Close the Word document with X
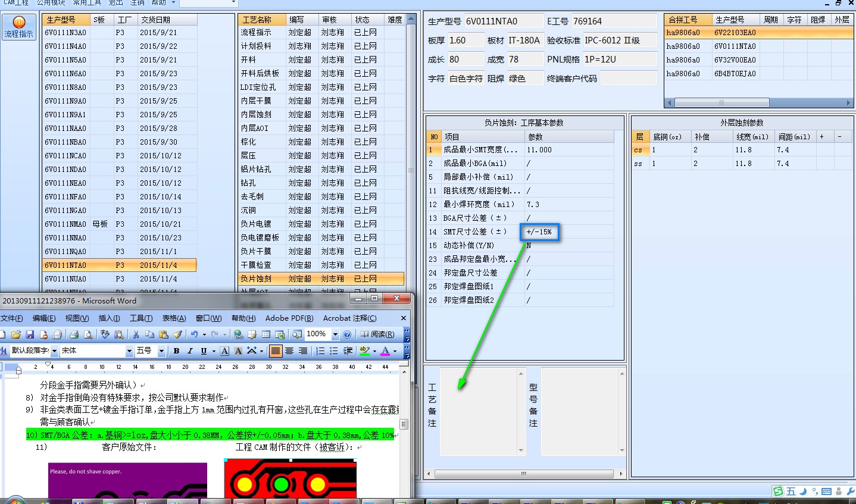856x504 pixels. tap(403, 318)
